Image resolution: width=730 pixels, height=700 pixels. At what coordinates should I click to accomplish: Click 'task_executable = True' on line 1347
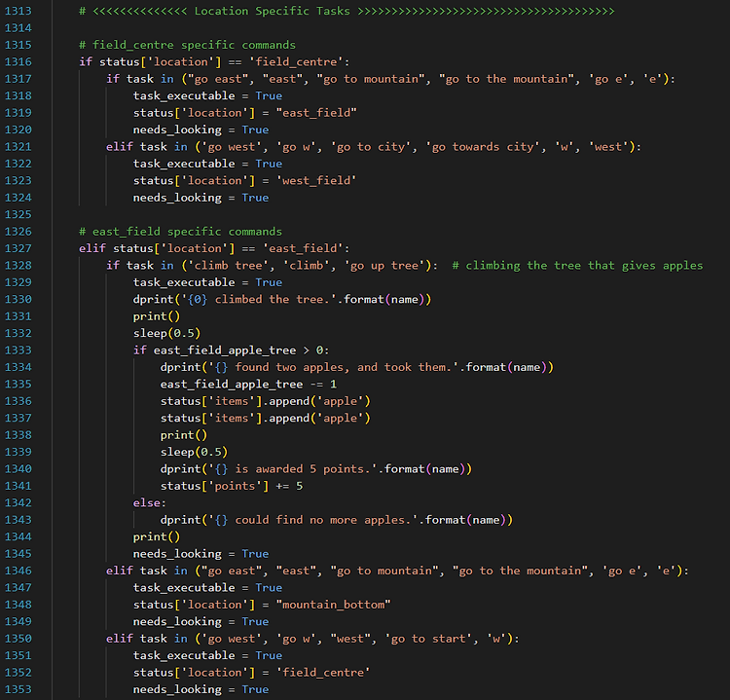click(207, 587)
